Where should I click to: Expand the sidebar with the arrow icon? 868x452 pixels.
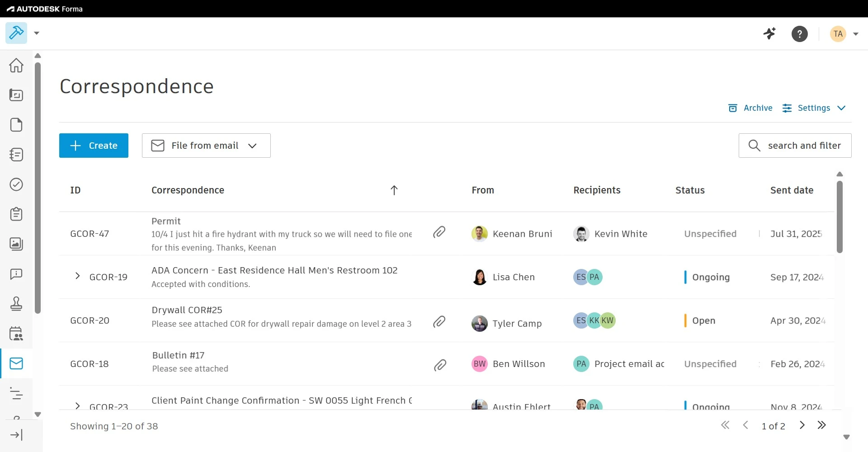coord(16,435)
